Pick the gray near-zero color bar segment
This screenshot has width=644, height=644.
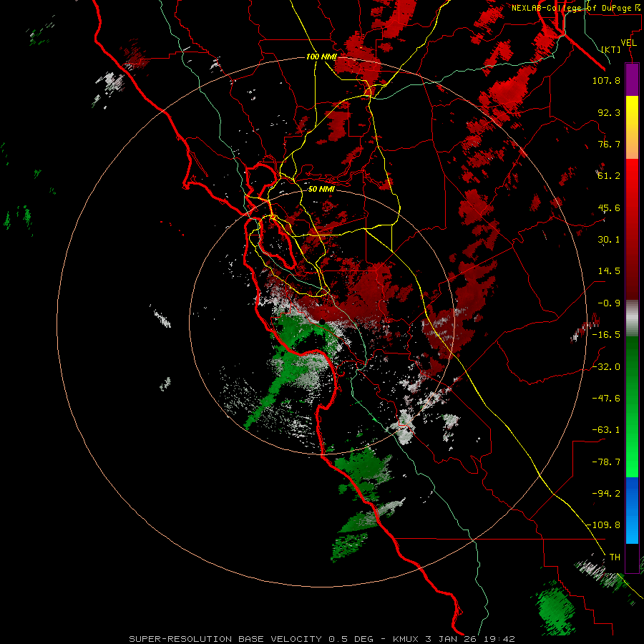pyautogui.click(x=632, y=318)
